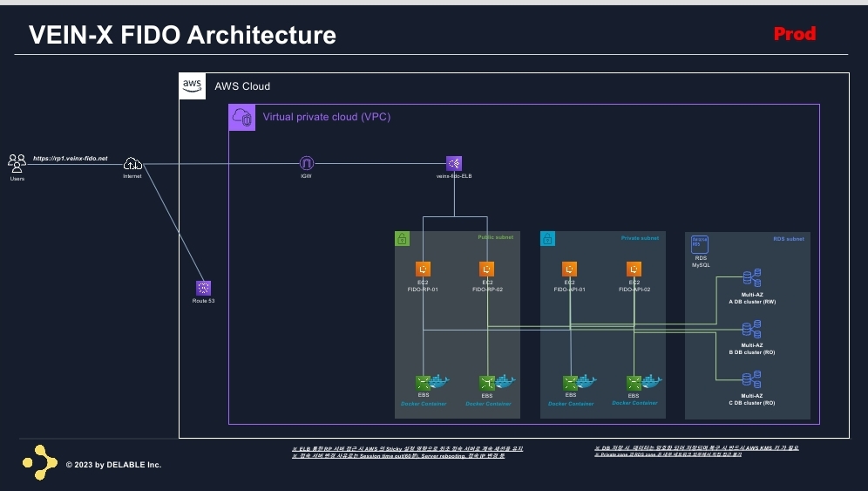
Task: Select the EC2 FIDO-API-01 instance icon
Action: pos(569,269)
